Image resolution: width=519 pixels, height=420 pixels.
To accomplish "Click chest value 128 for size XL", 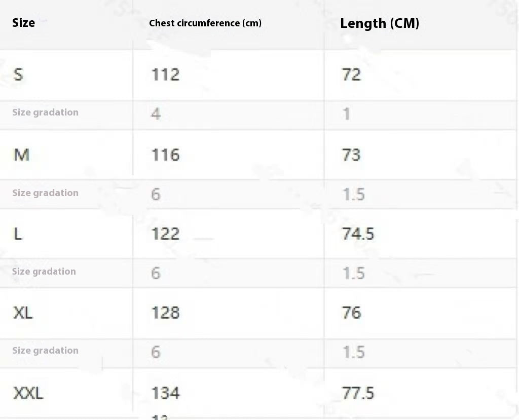I will [x=165, y=313].
